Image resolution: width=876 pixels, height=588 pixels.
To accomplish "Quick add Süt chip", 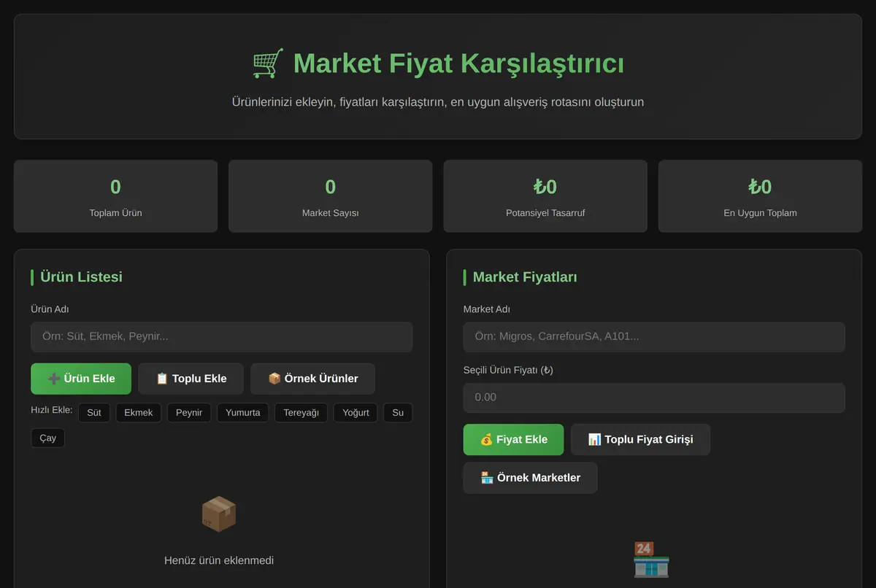I will pyautogui.click(x=94, y=412).
